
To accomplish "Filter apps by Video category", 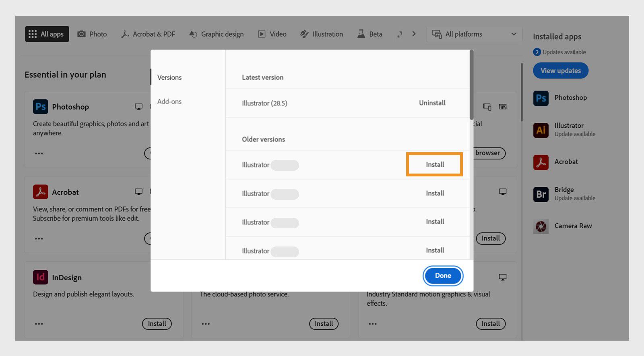I will (272, 34).
